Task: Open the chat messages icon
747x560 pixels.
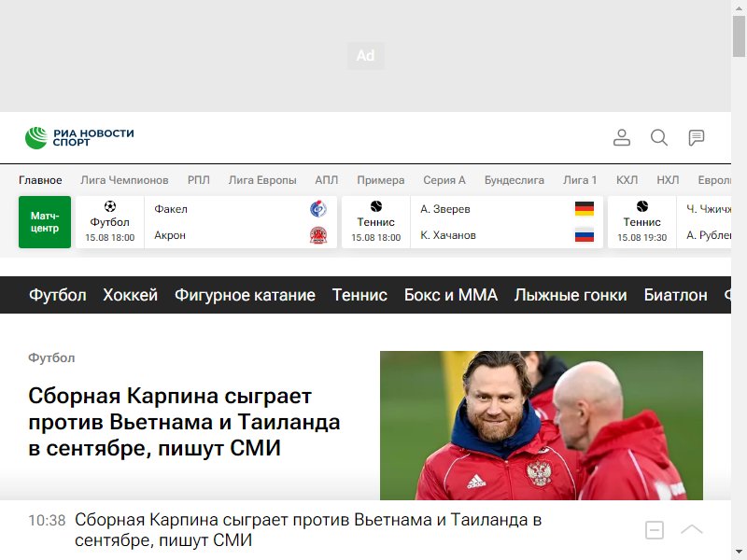Action: [696, 137]
